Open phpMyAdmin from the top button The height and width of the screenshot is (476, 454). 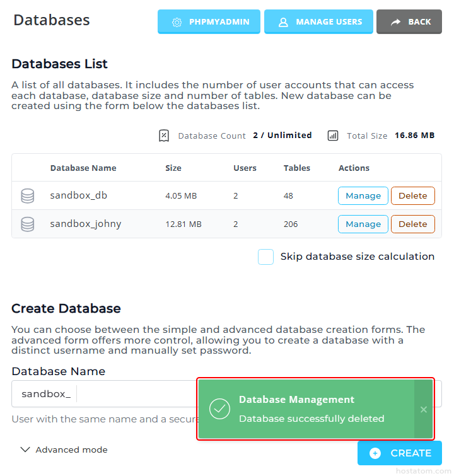209,21
